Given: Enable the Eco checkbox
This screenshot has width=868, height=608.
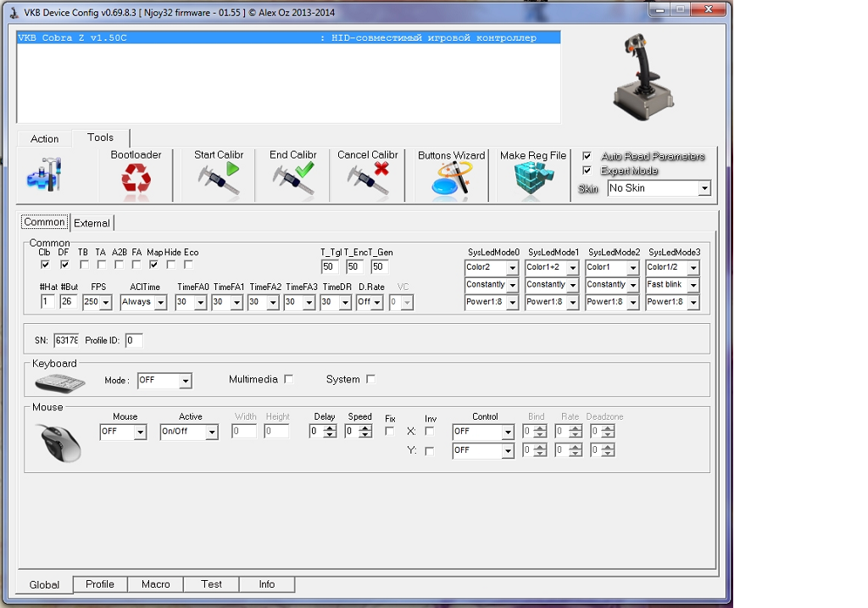Looking at the screenshot, I should click(189, 265).
